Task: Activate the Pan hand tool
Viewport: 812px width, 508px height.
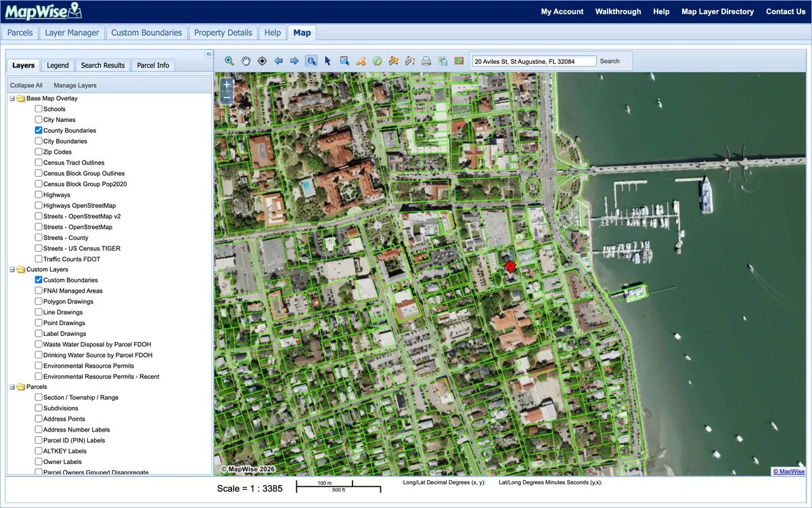Action: click(246, 61)
